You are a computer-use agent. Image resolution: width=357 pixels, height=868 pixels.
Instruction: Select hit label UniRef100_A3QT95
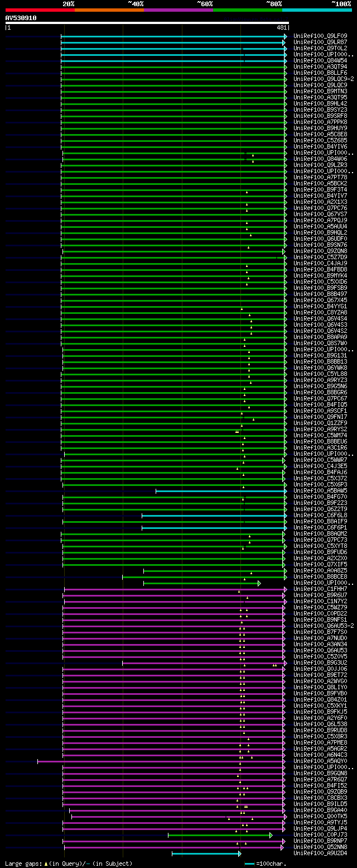point(320,97)
